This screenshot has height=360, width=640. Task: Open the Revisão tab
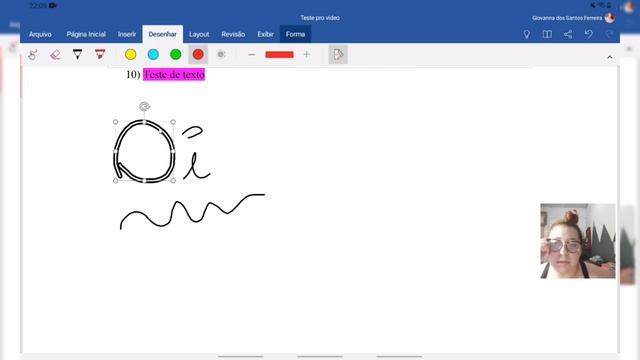(233, 34)
